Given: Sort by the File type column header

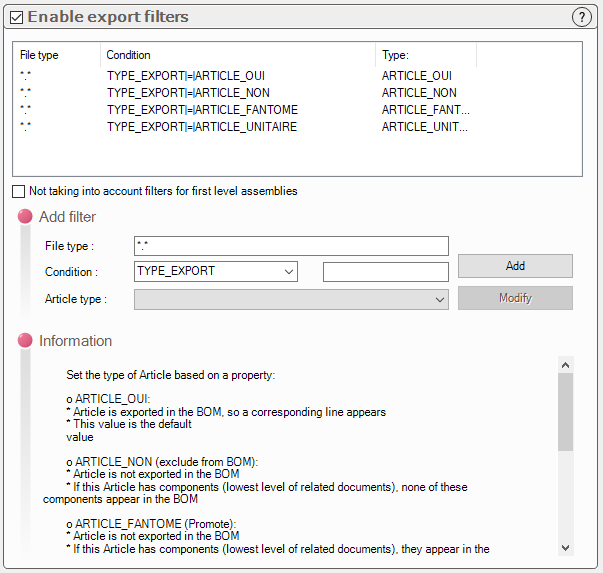Looking at the screenshot, I should point(57,55).
